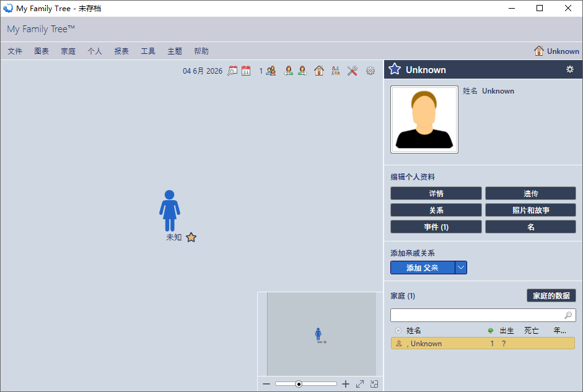Image resolution: width=583 pixels, height=392 pixels.
Task: Zoom in with the plus icon
Action: (x=346, y=384)
